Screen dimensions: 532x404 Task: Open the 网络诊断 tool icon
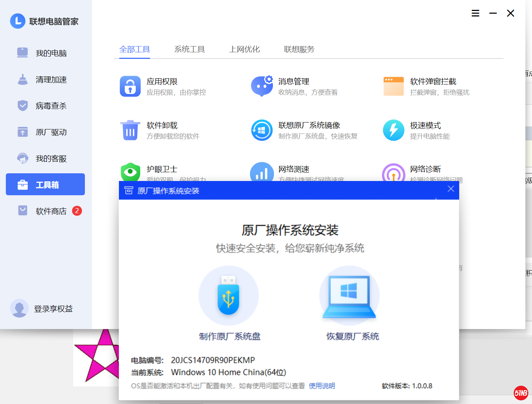(x=393, y=173)
